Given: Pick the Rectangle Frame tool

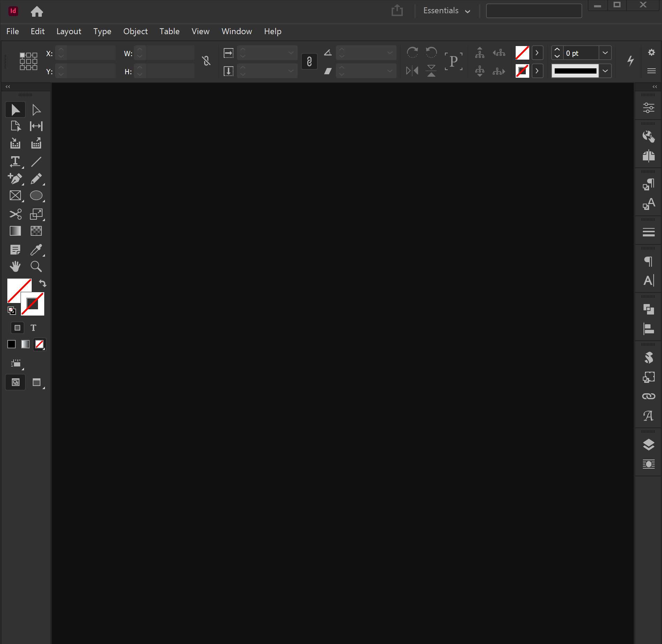Looking at the screenshot, I should click(x=15, y=196).
